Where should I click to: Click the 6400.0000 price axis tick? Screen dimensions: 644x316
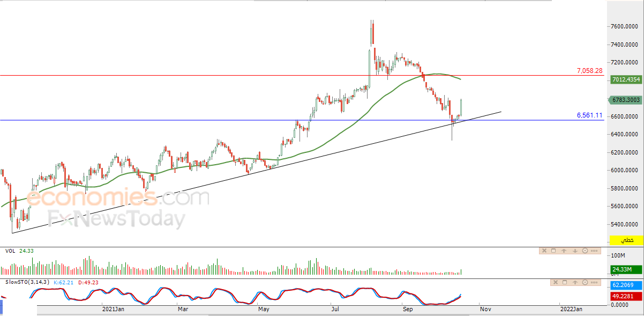(x=624, y=134)
